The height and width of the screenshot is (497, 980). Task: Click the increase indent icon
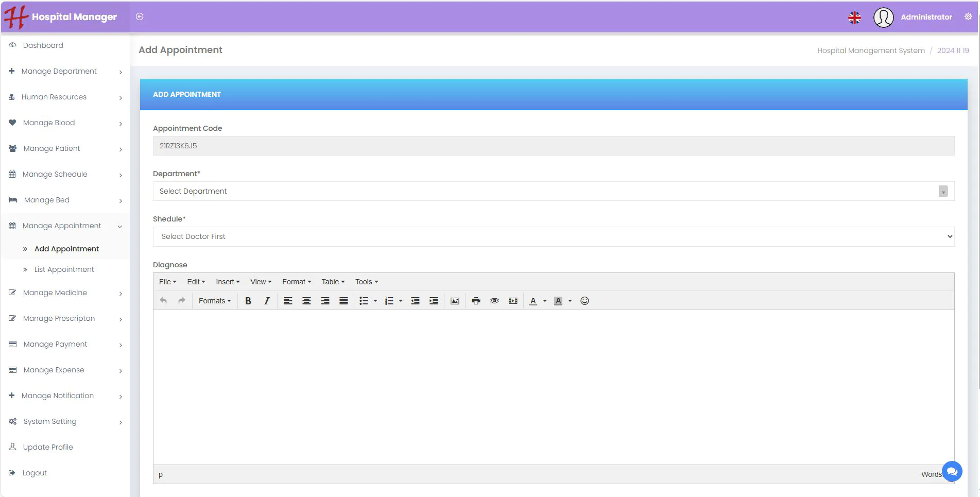pos(434,301)
